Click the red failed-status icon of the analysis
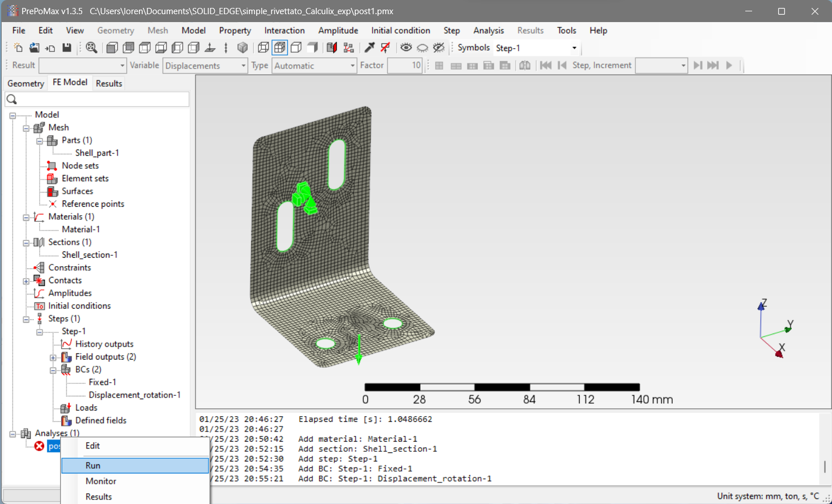Image resolution: width=832 pixels, height=504 pixels. (39, 446)
